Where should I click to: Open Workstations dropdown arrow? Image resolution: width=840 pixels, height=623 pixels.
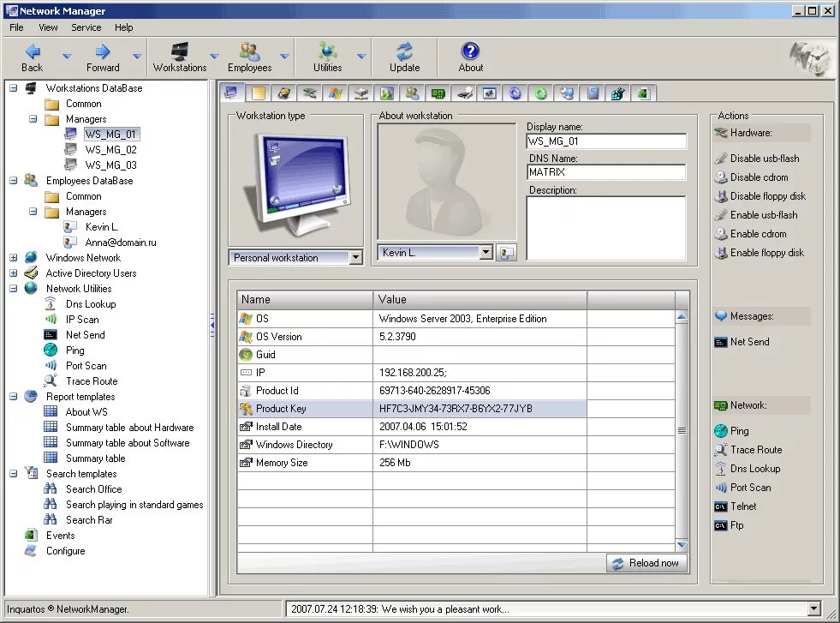coord(214,56)
